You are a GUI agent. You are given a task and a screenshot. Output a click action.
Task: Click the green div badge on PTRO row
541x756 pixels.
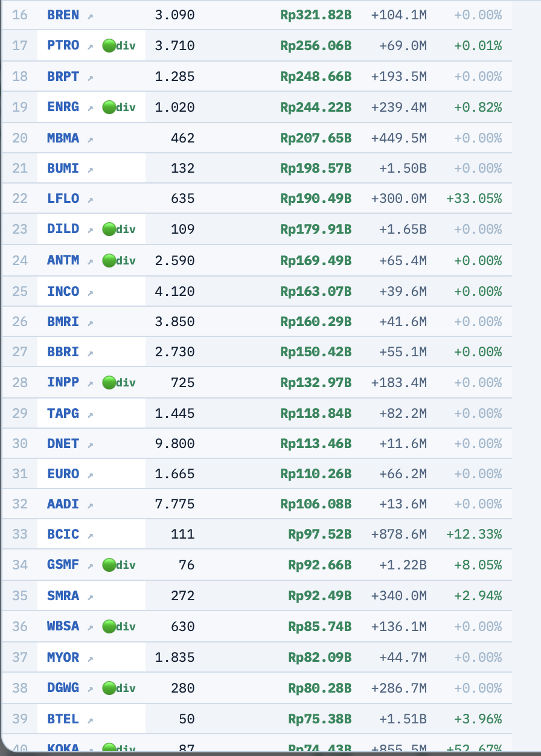tap(119, 46)
